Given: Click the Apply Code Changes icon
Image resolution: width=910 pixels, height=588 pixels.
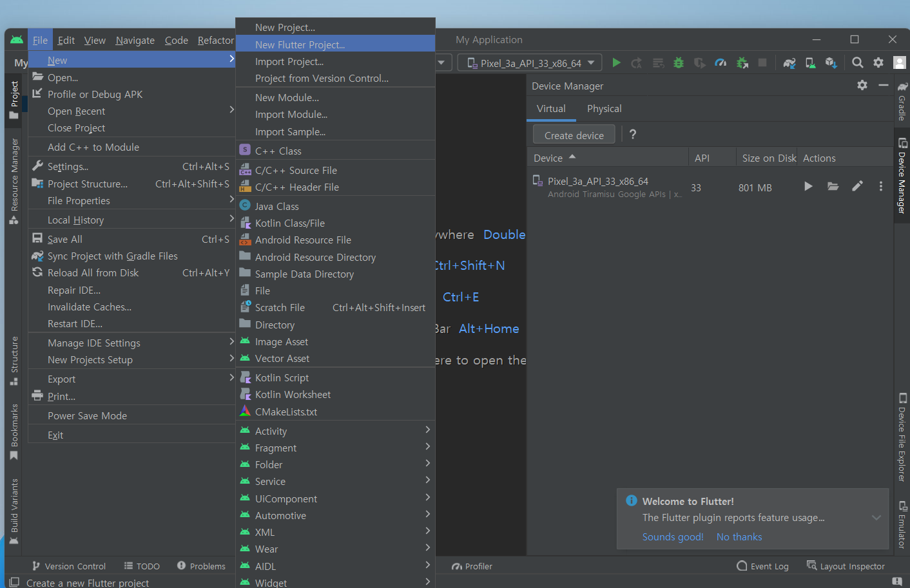Looking at the screenshot, I should tap(658, 62).
